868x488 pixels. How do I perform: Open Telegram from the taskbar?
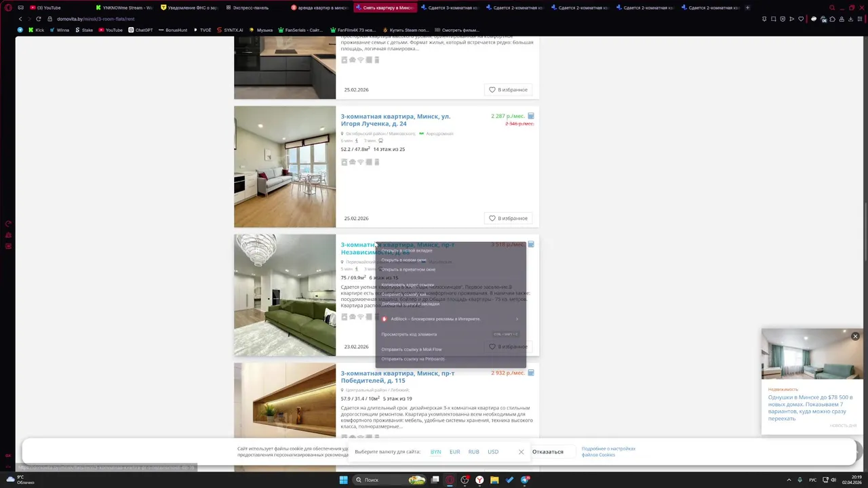[x=525, y=480]
